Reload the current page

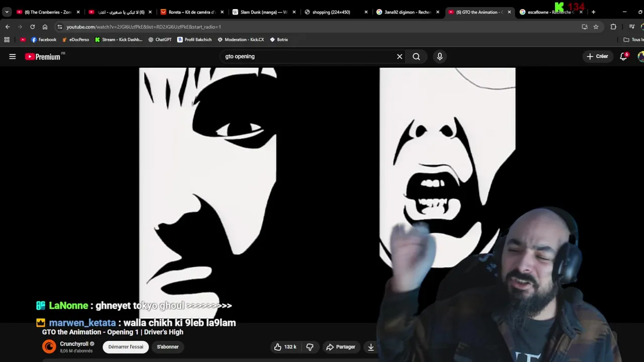(33, 27)
